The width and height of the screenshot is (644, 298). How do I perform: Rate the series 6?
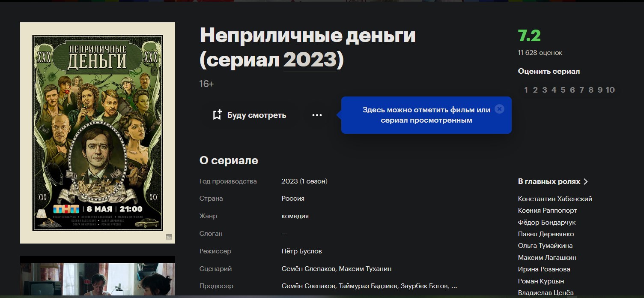pos(572,90)
